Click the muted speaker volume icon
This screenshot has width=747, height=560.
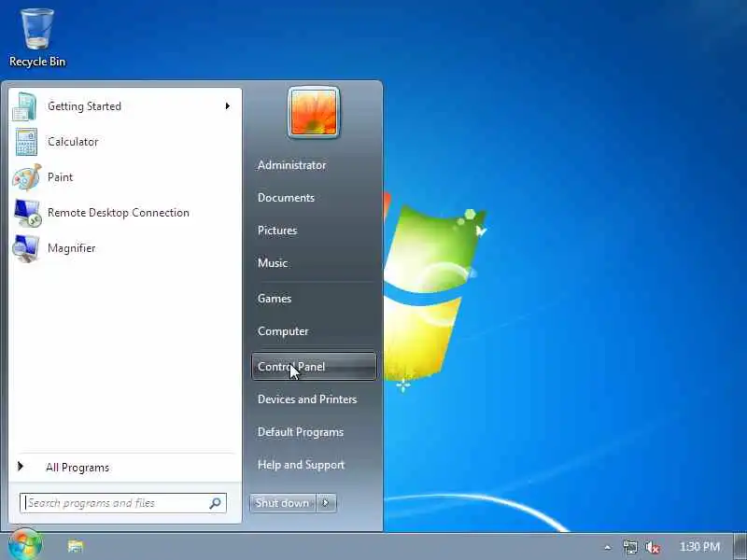point(652,547)
